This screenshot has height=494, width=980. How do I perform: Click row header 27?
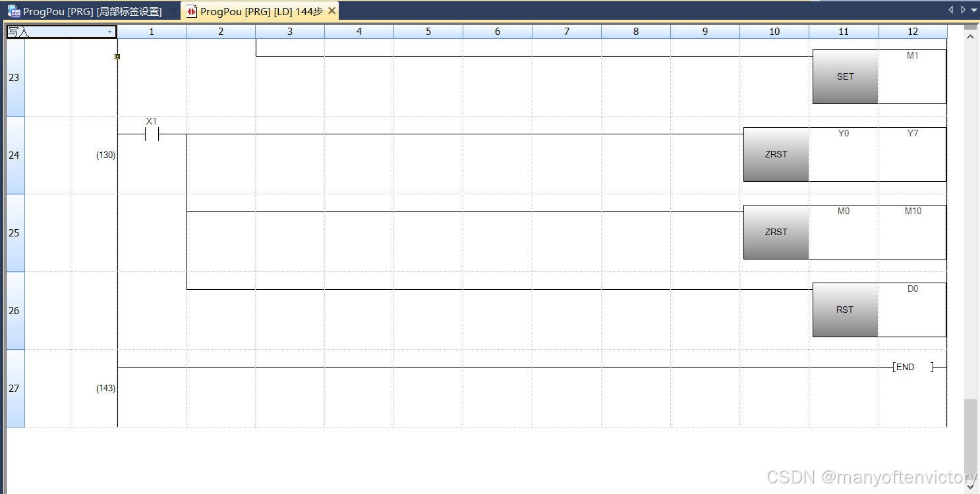pos(15,389)
